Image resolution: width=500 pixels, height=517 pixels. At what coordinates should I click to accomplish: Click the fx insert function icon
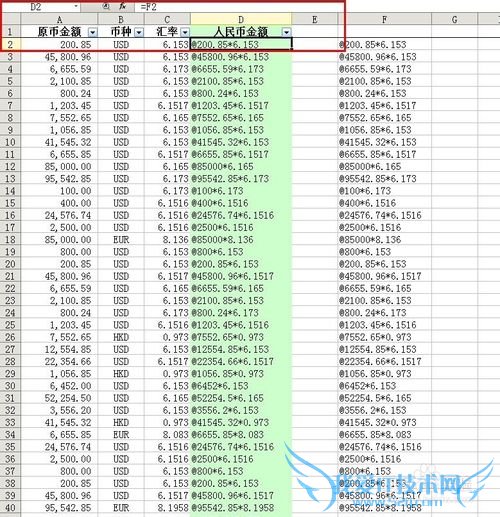tap(122, 6)
